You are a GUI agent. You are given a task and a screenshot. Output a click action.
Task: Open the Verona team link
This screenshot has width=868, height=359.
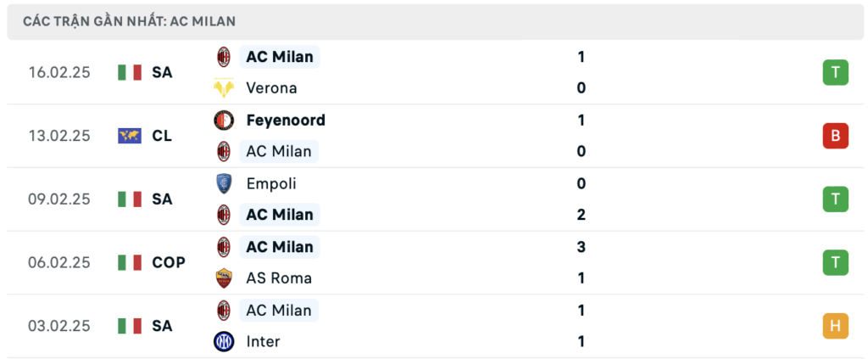(x=271, y=87)
